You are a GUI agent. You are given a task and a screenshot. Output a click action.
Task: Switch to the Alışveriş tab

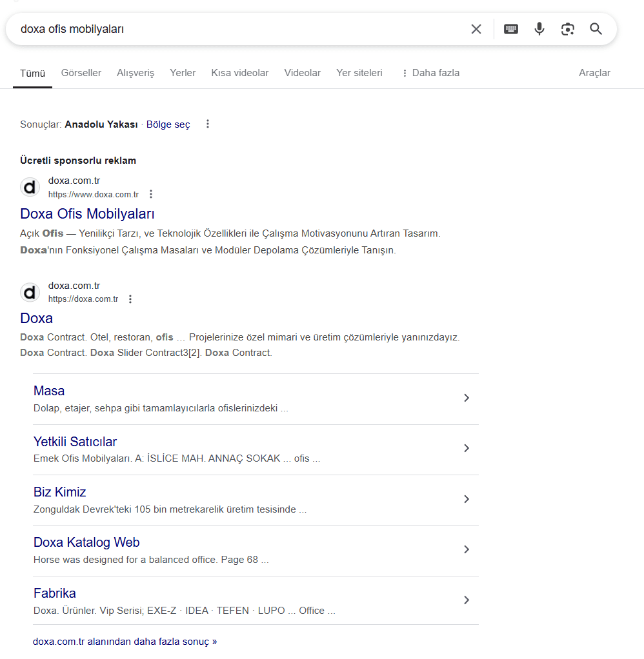(136, 73)
